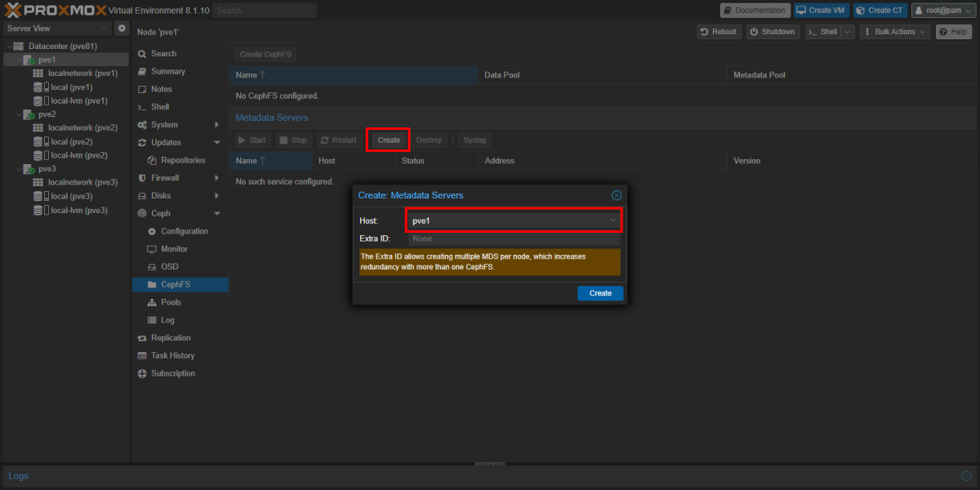
Task: Open Ceph Log page
Action: coord(167,320)
